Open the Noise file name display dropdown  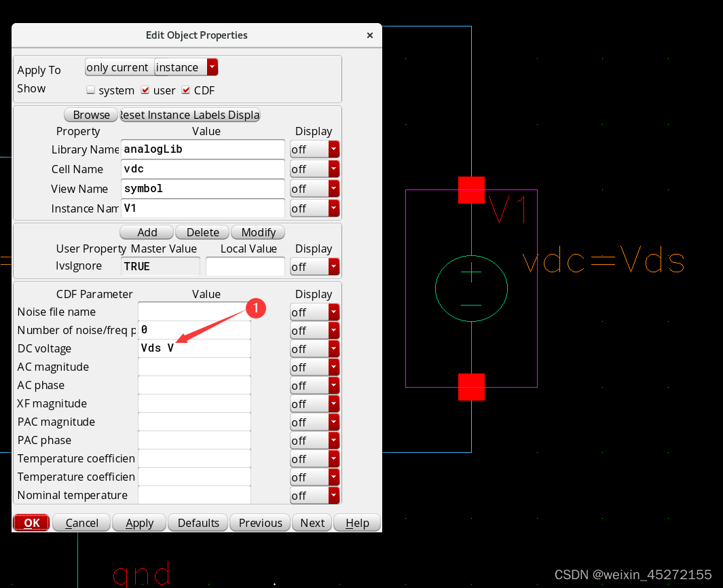tap(332, 312)
